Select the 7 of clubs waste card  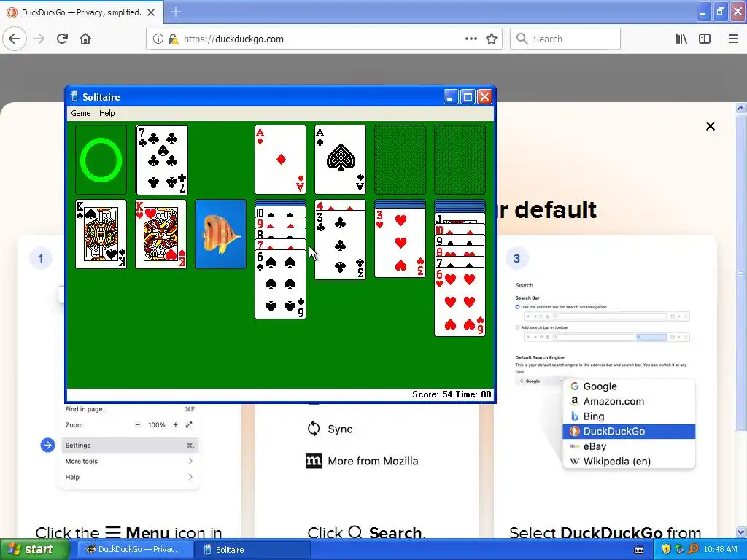pos(161,160)
